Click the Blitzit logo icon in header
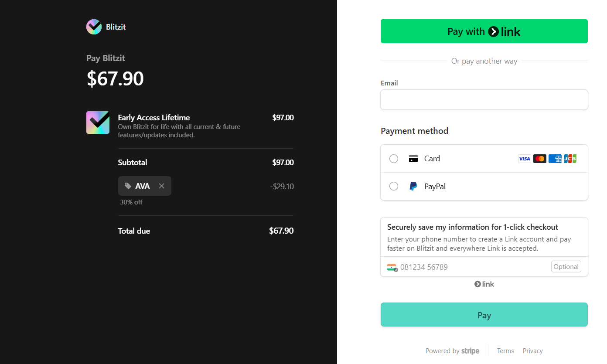Screen dimensions: 607x364 [x=94, y=27]
